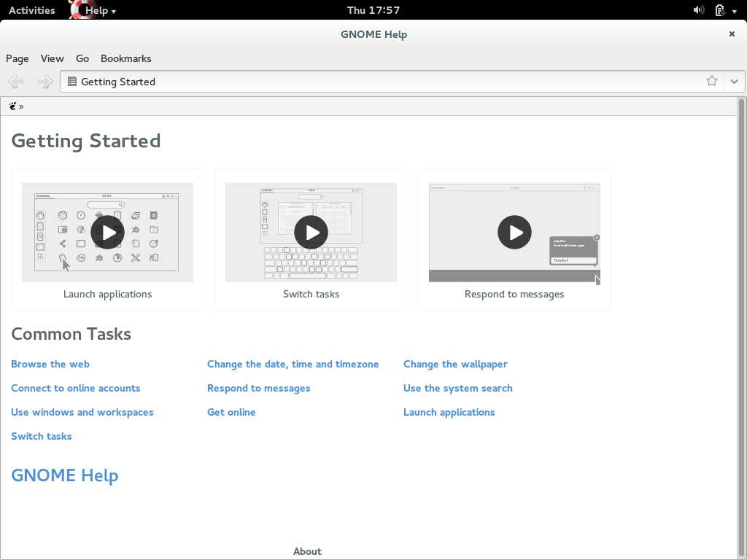Screen dimensions: 747x560
Task: Bookmark this page with the star icon
Action: point(712,81)
